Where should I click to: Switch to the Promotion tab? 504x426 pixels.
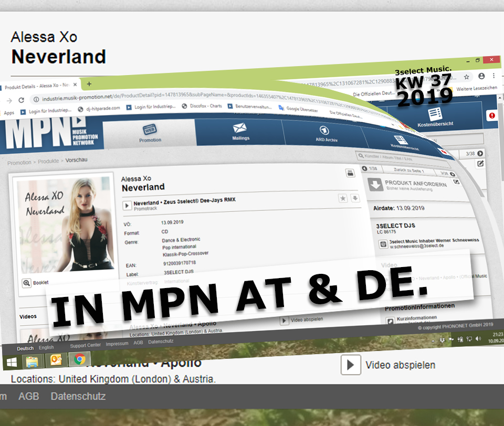pos(150,133)
